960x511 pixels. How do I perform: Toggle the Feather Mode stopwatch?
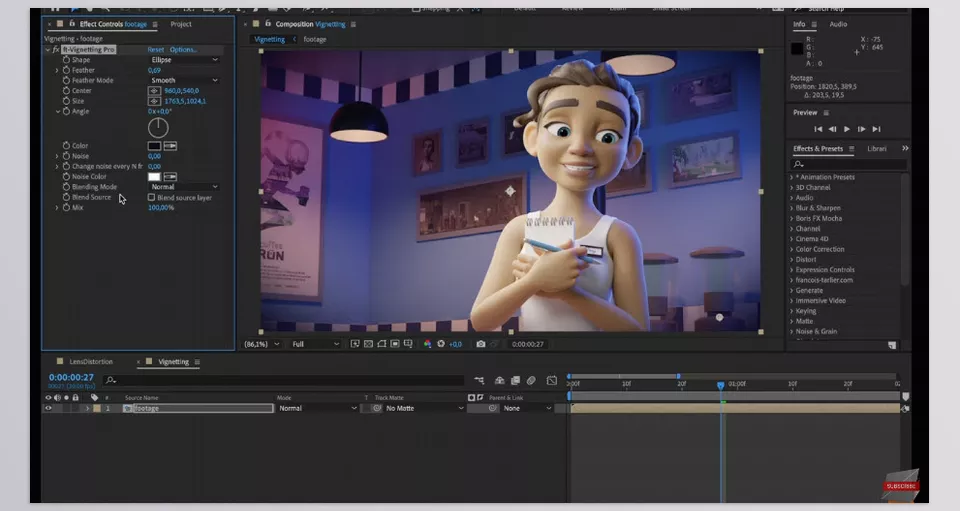[x=66, y=80]
